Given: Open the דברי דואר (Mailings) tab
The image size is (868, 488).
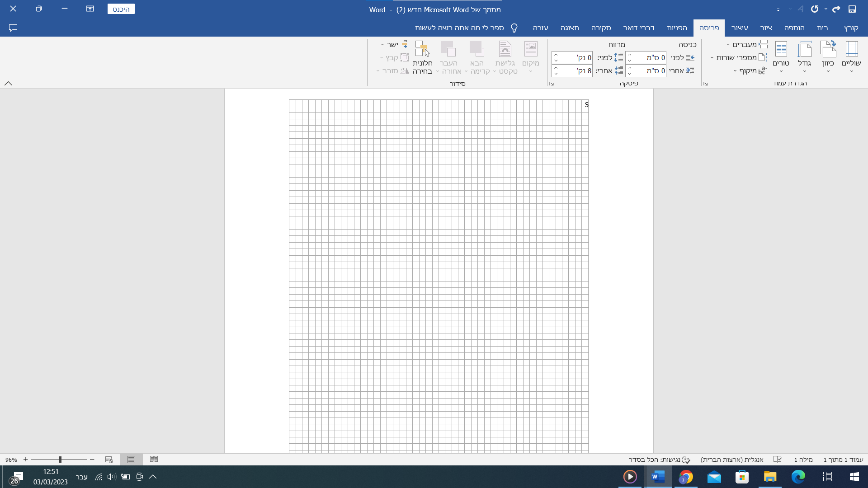Looking at the screenshot, I should click(639, 28).
